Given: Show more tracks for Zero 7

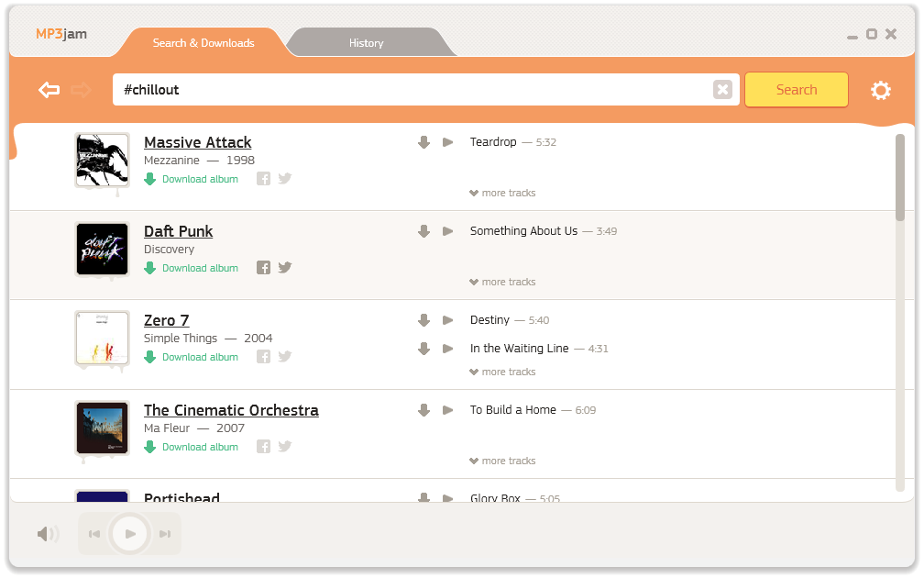Looking at the screenshot, I should 502,372.
